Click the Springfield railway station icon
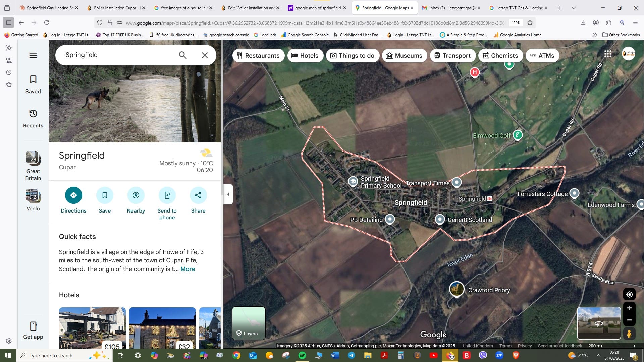The height and width of the screenshot is (362, 644). pos(490,199)
